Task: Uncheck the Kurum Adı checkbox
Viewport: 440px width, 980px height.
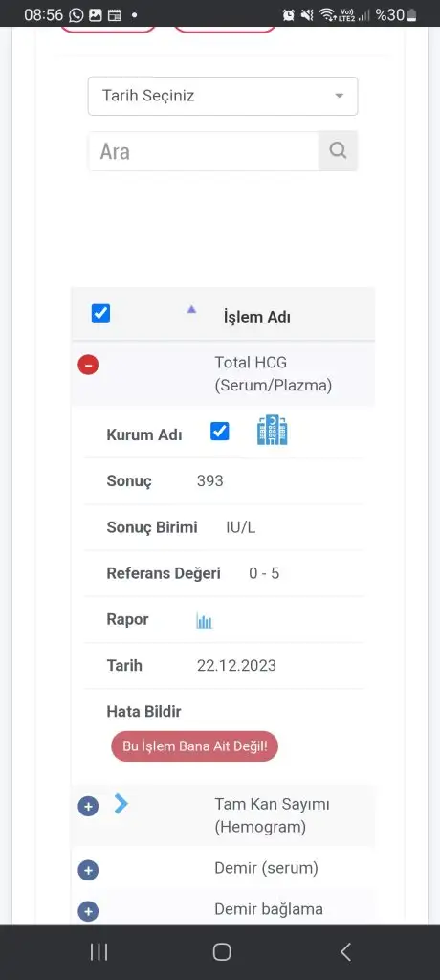Action: [219, 432]
